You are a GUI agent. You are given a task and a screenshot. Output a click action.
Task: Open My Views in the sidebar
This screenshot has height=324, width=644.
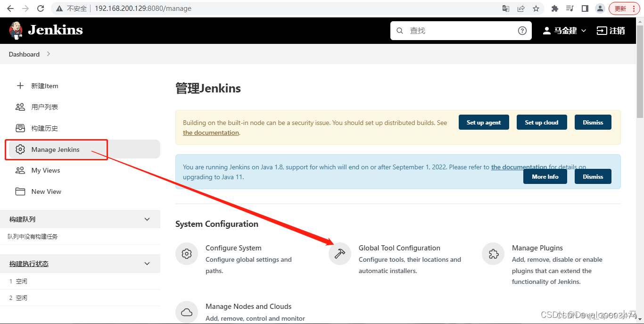(x=84, y=170)
